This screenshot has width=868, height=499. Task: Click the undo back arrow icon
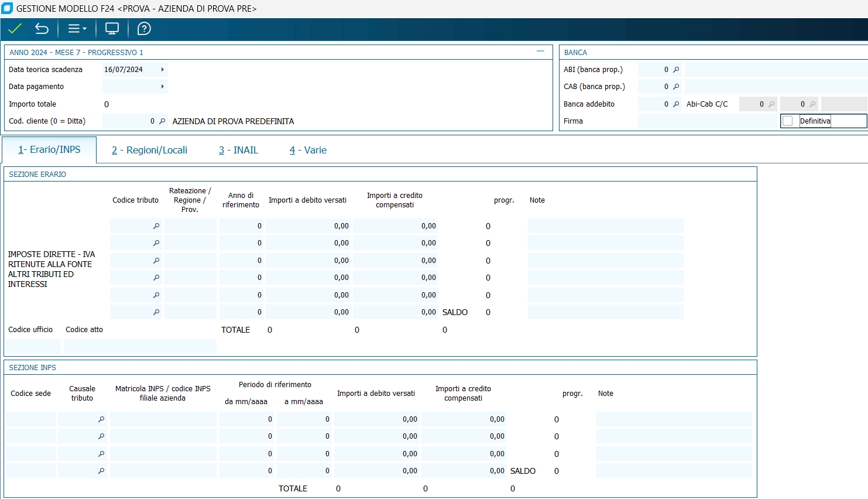point(42,29)
